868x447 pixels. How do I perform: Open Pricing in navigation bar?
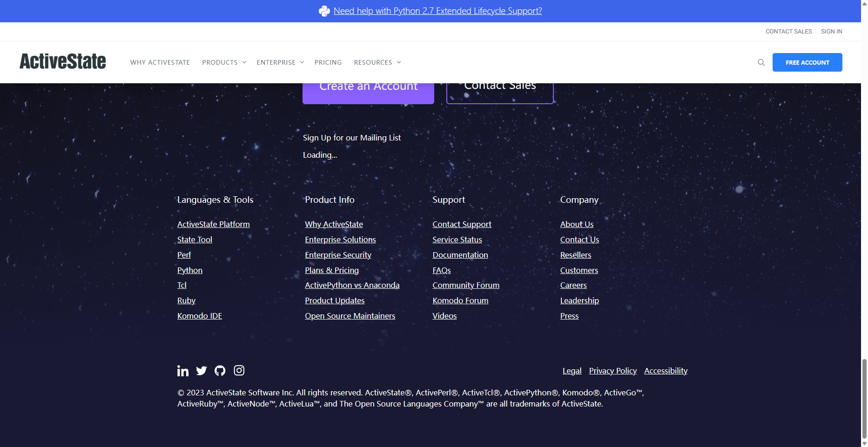coord(328,62)
